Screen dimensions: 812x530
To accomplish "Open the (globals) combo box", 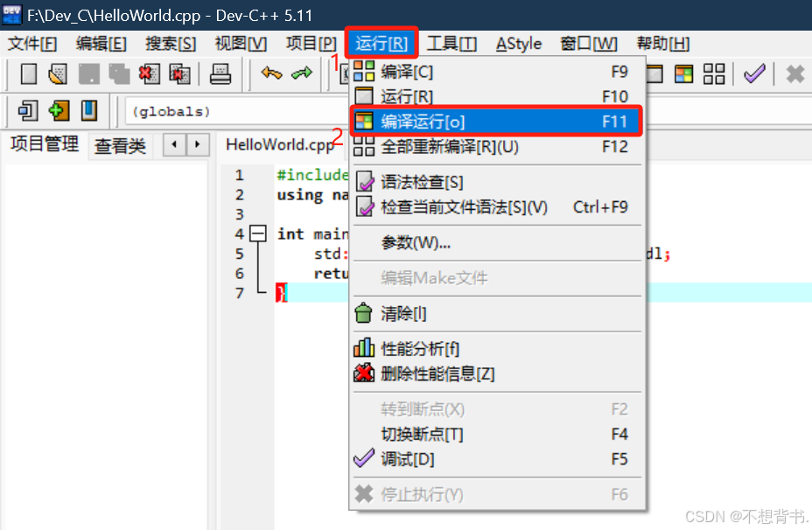I will click(238, 111).
